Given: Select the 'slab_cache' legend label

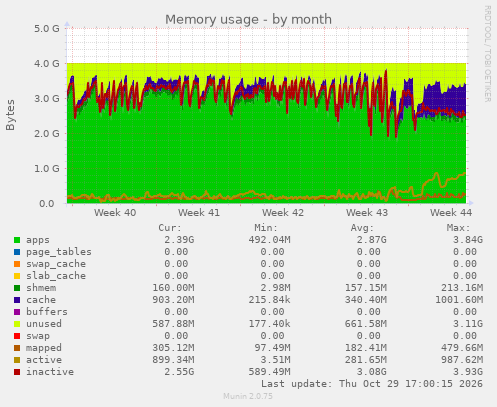Looking at the screenshot, I should coord(56,276).
